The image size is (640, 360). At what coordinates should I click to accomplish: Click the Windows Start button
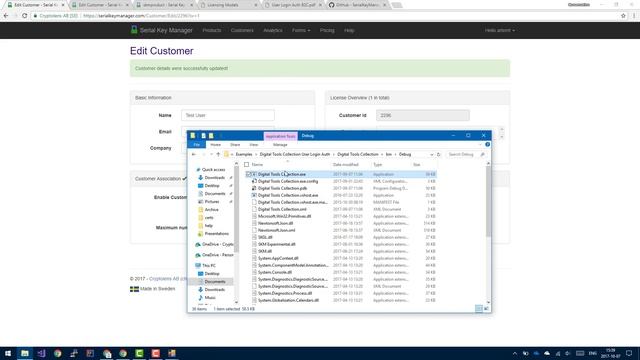point(8,353)
